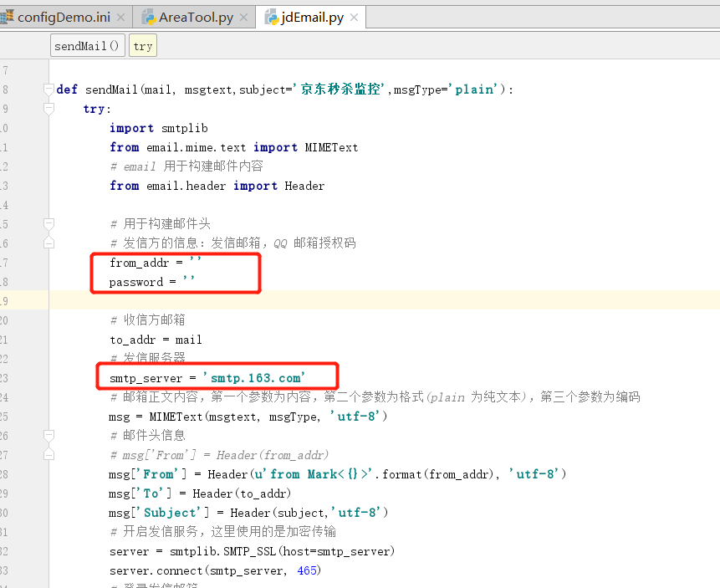Click the 'plain' default msgType string
720x588 pixels.
tap(473, 89)
